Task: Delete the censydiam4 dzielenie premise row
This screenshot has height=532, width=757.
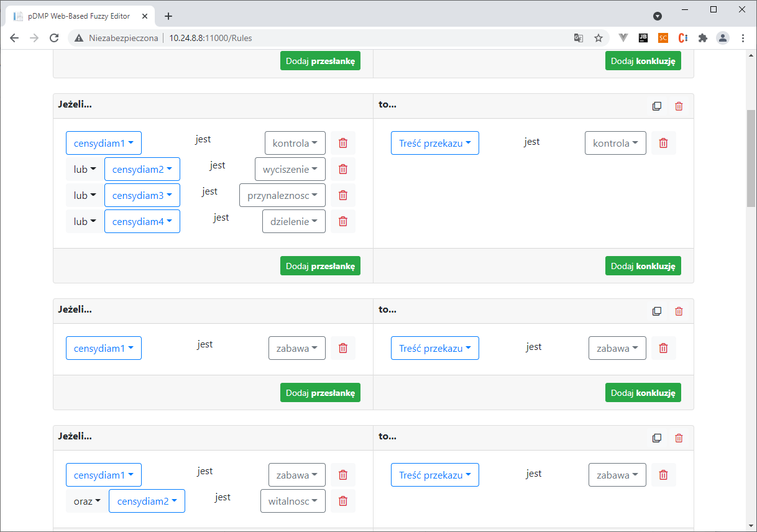Action: tap(342, 221)
